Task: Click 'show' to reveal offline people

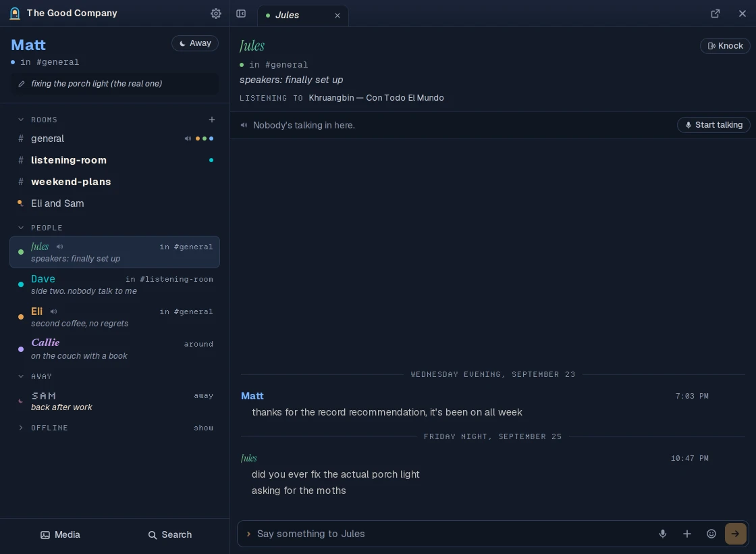Action: 203,428
